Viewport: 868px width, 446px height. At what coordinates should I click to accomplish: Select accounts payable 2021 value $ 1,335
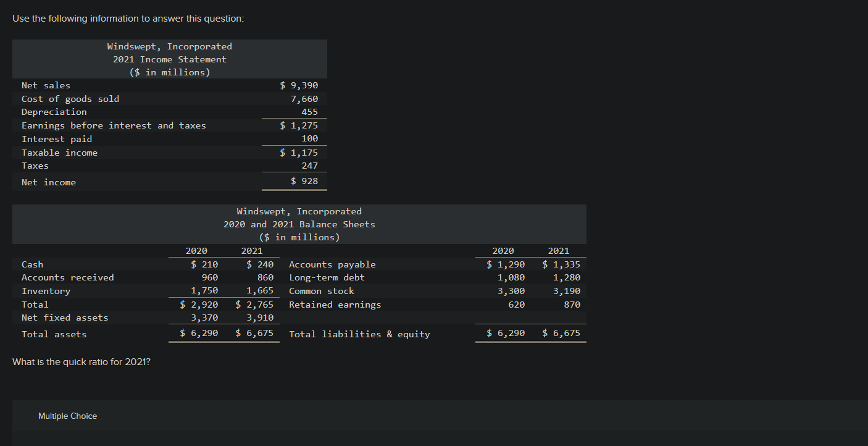(x=561, y=264)
